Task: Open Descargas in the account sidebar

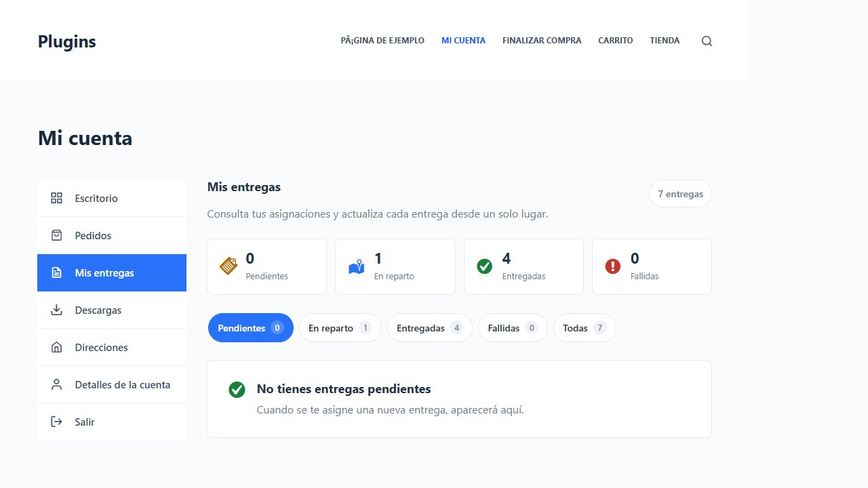Action: pos(112,310)
